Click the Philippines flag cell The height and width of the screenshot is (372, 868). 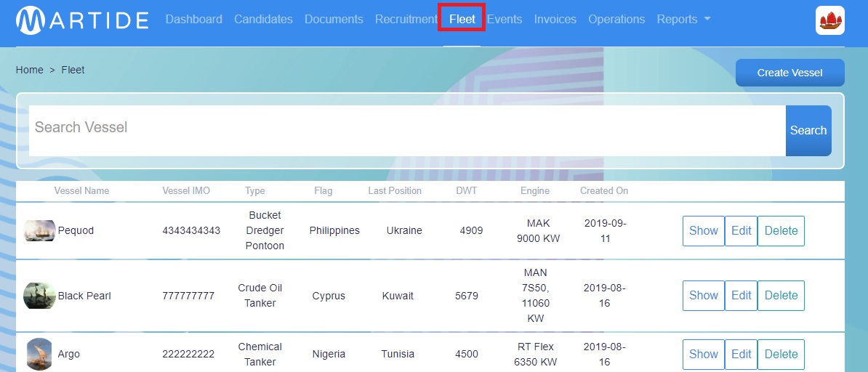pos(334,231)
